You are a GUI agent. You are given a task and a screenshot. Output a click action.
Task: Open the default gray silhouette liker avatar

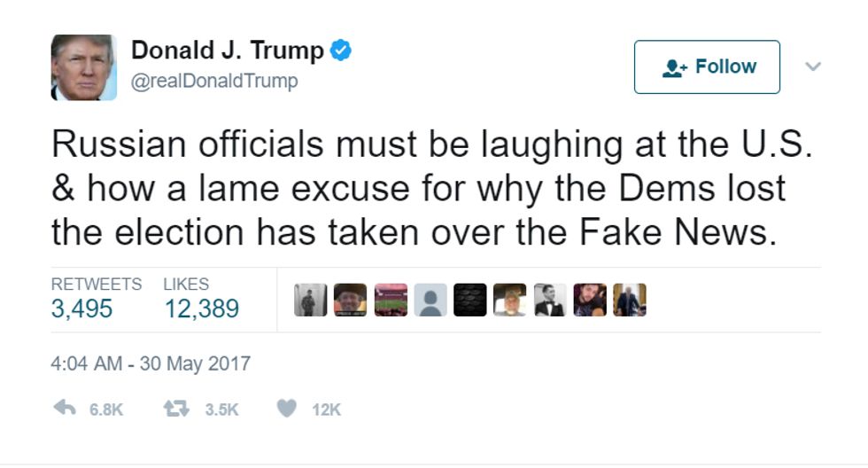point(430,300)
